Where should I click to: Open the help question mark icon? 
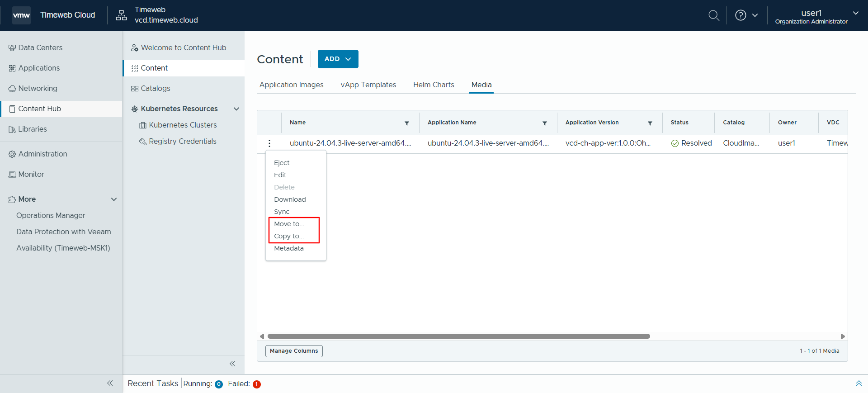click(x=741, y=15)
